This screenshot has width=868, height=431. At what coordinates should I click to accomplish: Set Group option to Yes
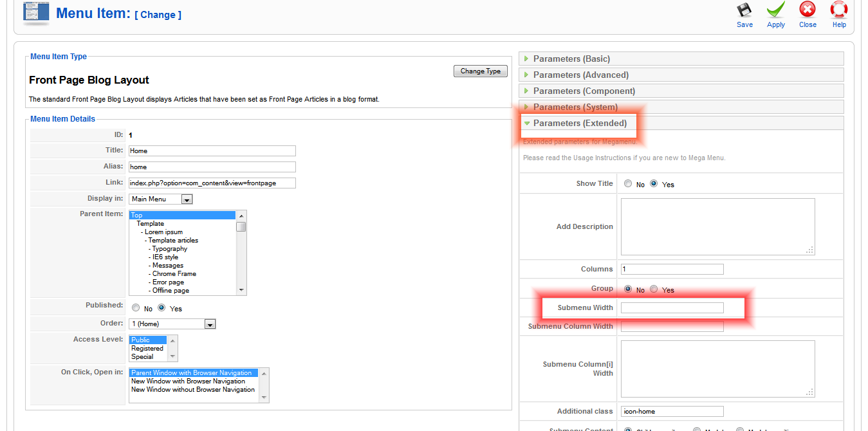tap(654, 289)
